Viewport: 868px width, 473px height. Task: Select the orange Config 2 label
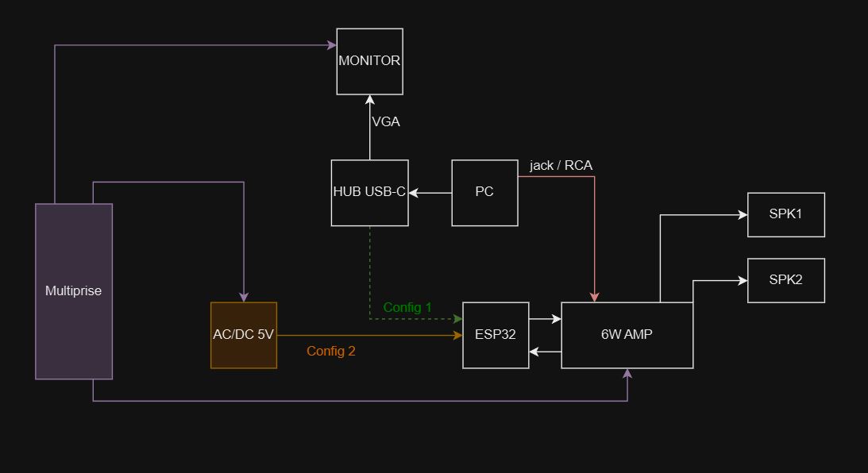330,351
